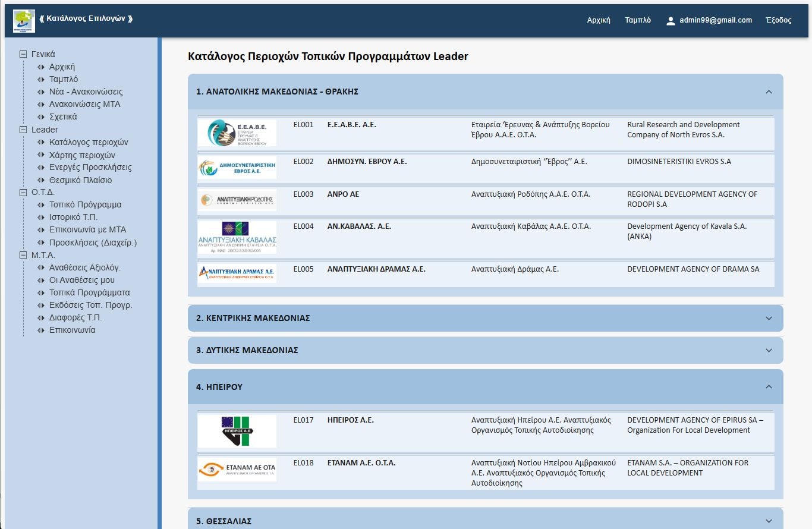Click the user profile icon beside admin99@gmail.com
812x529 pixels.
click(671, 21)
